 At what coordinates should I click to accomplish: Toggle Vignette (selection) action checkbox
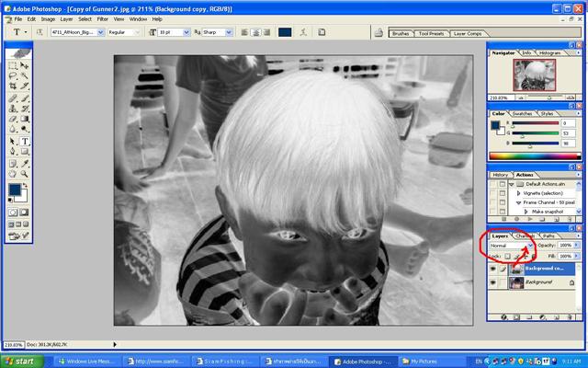pyautogui.click(x=492, y=193)
